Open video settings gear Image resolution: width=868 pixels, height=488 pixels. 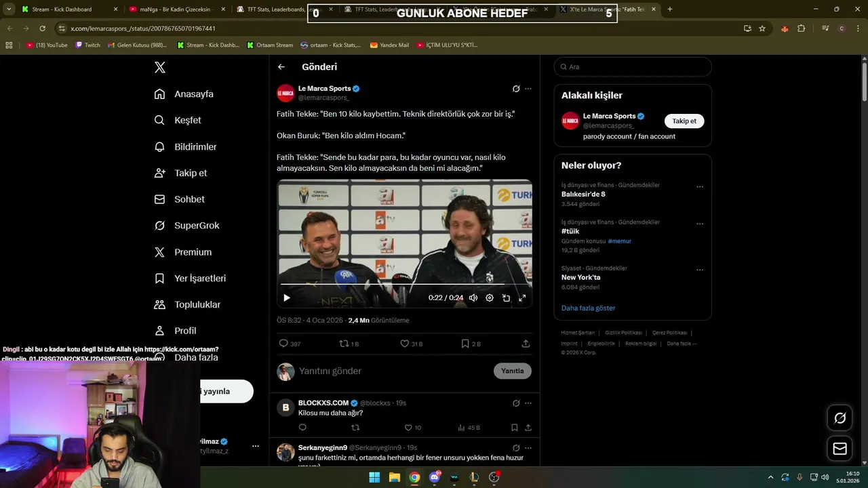[x=490, y=298]
